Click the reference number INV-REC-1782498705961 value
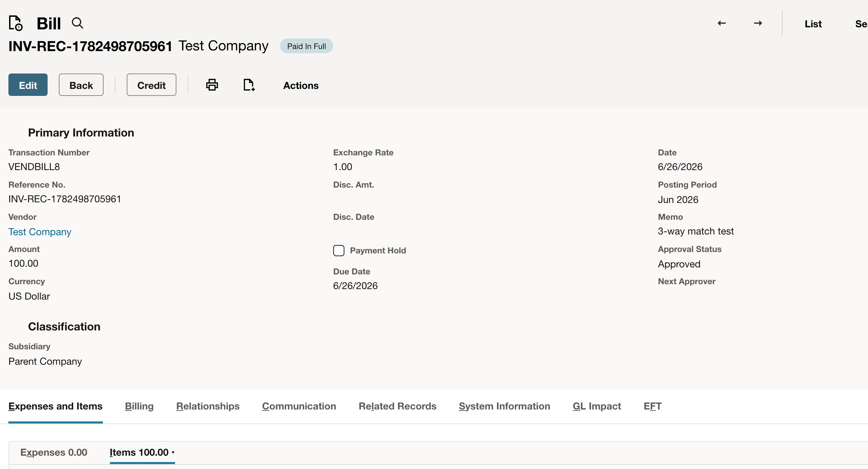Image resolution: width=868 pixels, height=469 pixels. (65, 199)
